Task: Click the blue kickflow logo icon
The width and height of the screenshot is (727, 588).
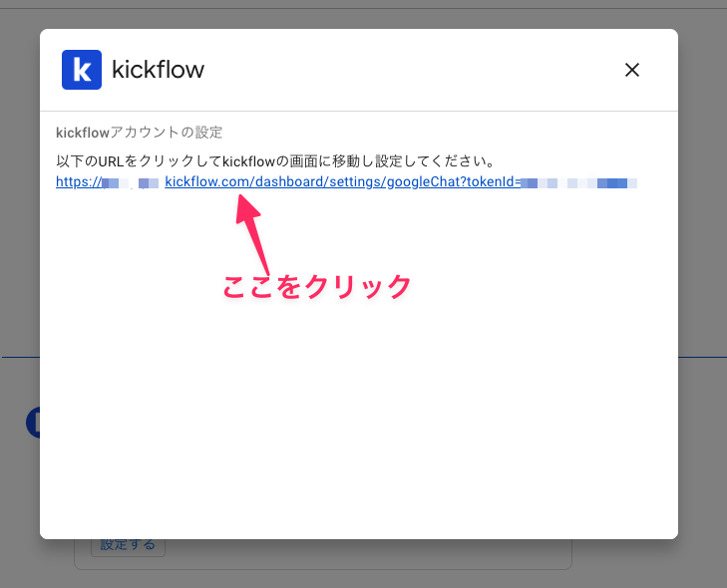Action: click(x=82, y=70)
